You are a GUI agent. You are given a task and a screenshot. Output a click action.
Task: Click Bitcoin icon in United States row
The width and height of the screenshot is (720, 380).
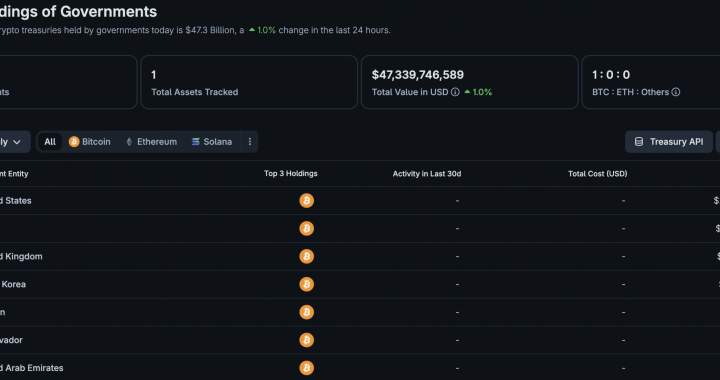coord(306,201)
